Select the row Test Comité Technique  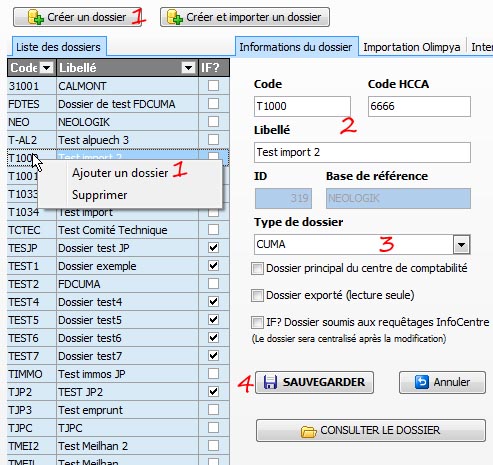[118, 230]
